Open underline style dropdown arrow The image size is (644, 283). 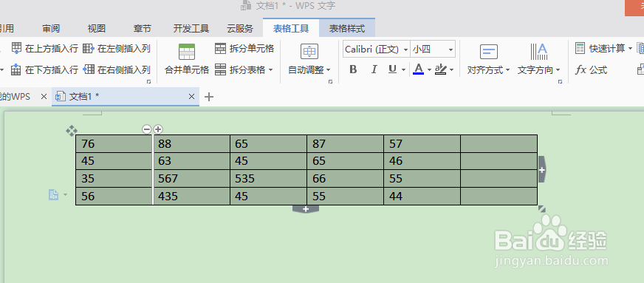coord(404,70)
